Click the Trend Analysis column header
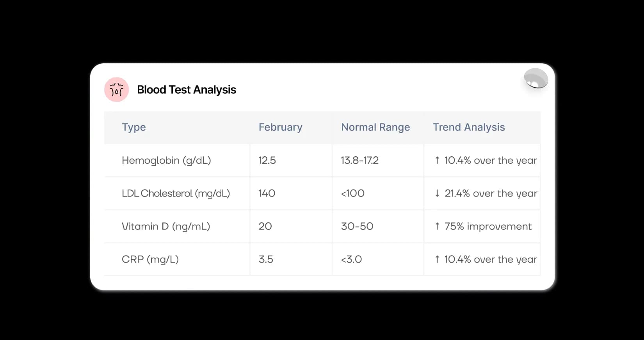 [469, 127]
